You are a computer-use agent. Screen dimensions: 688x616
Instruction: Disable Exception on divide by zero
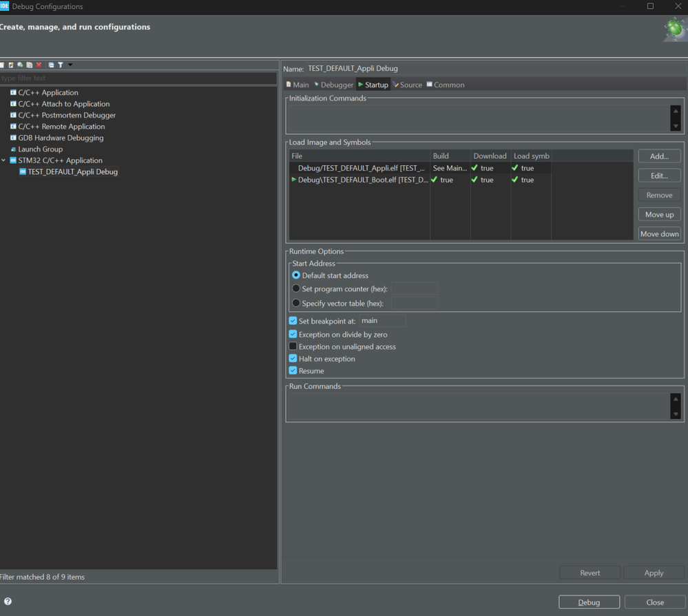click(293, 334)
